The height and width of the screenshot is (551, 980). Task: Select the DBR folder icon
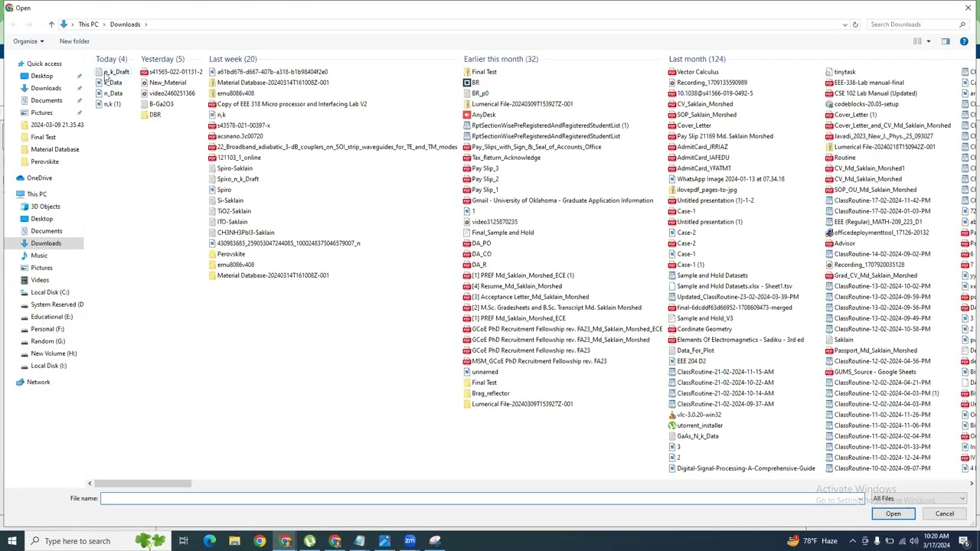[x=144, y=115]
